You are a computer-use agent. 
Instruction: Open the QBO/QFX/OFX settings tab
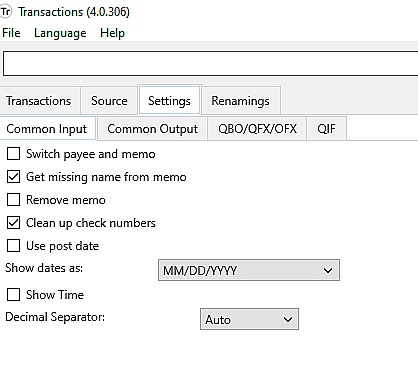click(257, 129)
